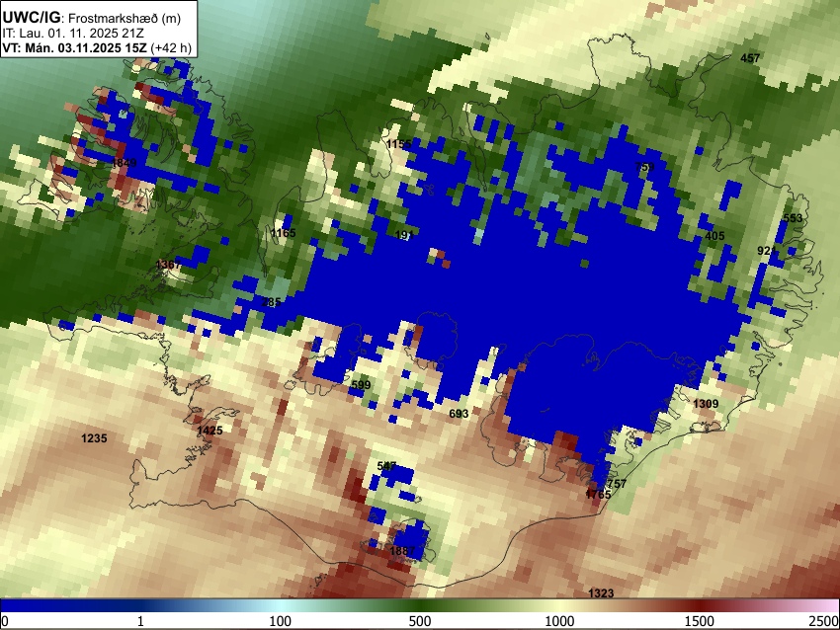Select the 1849 value label
This screenshot has height=630, width=840.
coord(124,163)
